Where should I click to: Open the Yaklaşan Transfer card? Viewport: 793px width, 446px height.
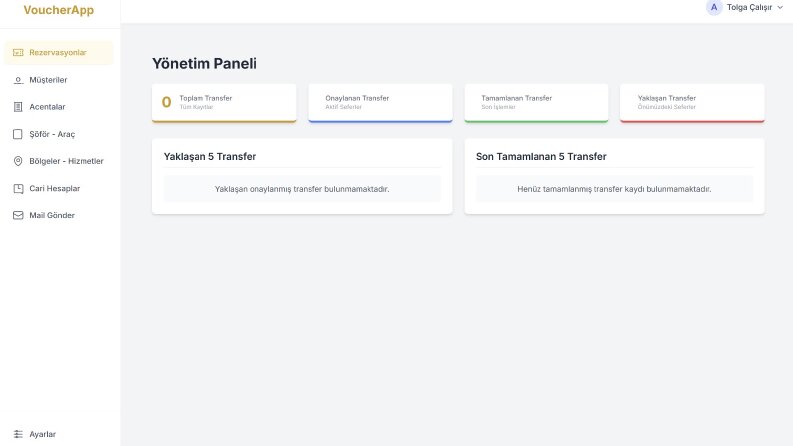tap(692, 103)
